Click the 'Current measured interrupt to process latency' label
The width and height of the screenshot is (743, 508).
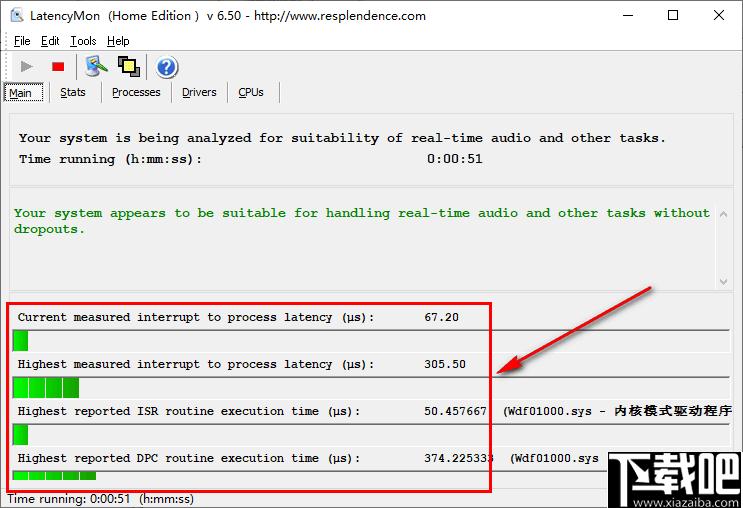[x=196, y=317]
